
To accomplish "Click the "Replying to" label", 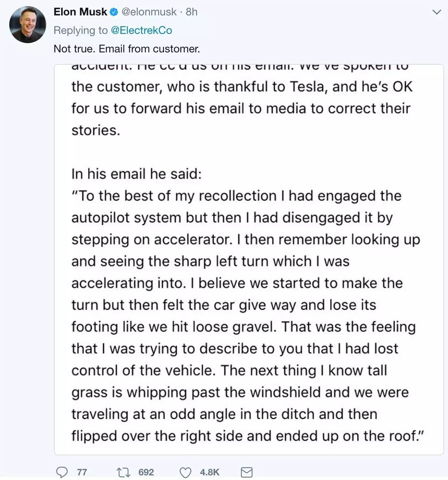I will click(80, 30).
